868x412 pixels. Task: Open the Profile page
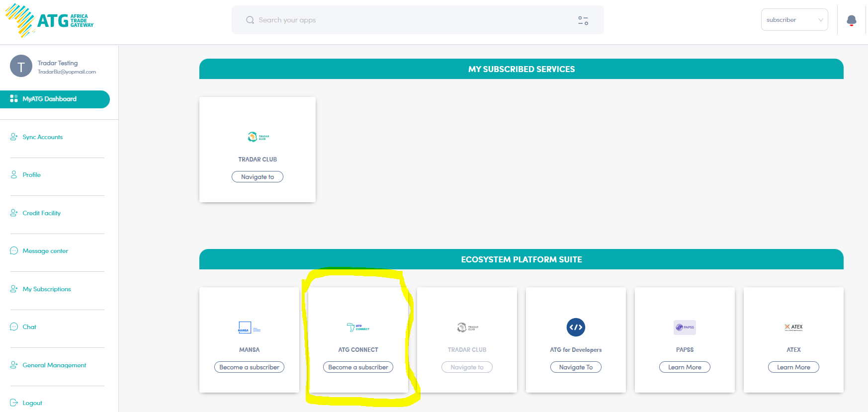(31, 175)
